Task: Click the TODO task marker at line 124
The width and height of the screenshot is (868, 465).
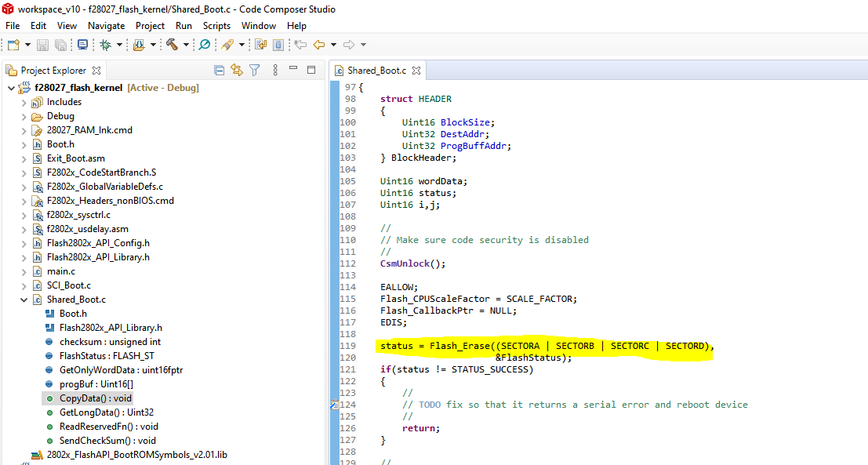Action: 334,405
